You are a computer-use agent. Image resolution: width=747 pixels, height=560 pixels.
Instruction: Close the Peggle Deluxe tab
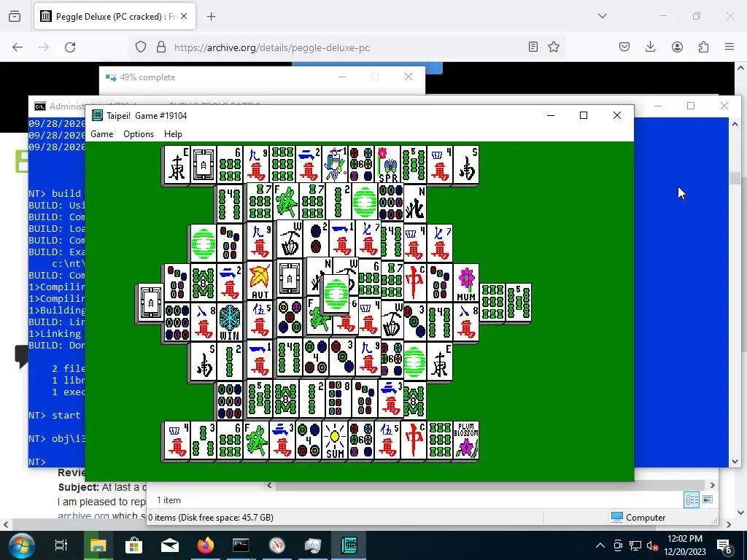(x=183, y=16)
